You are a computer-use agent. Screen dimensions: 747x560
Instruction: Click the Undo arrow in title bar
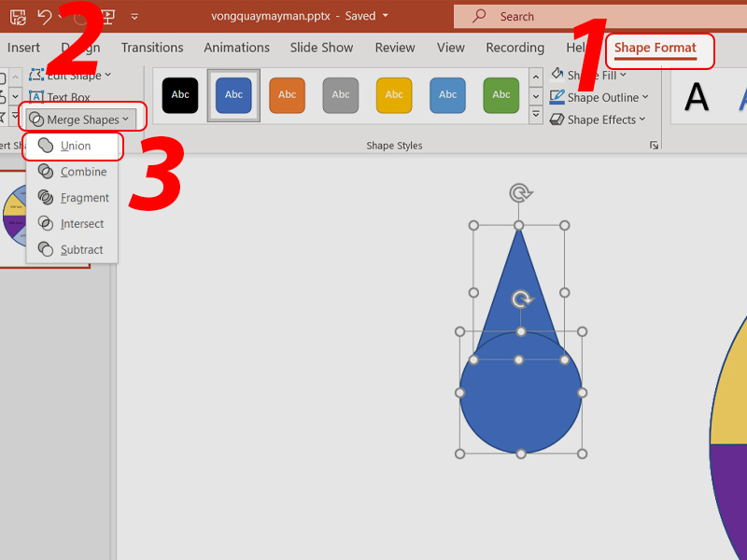click(x=44, y=16)
